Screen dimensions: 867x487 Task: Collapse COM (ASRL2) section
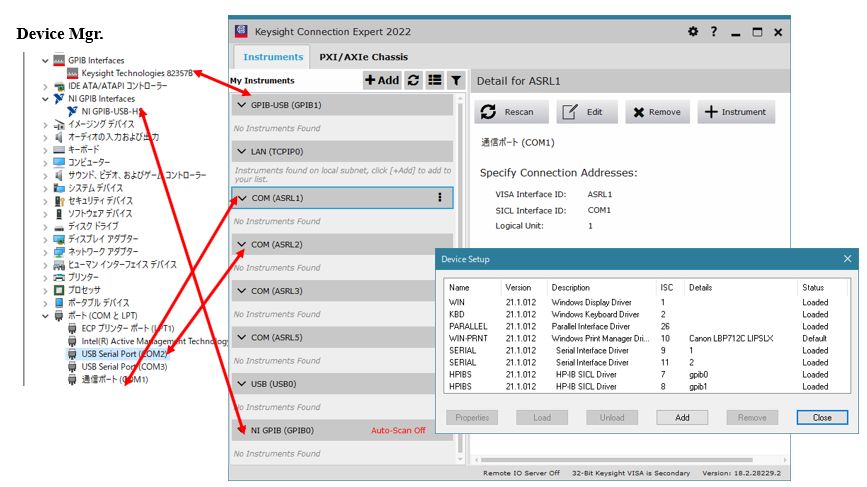[242, 244]
